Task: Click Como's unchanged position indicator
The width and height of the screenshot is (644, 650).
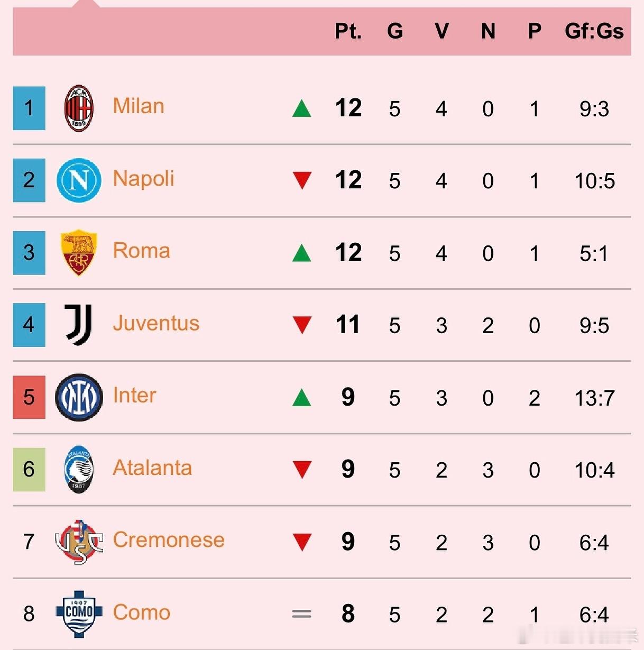Action: (x=302, y=614)
